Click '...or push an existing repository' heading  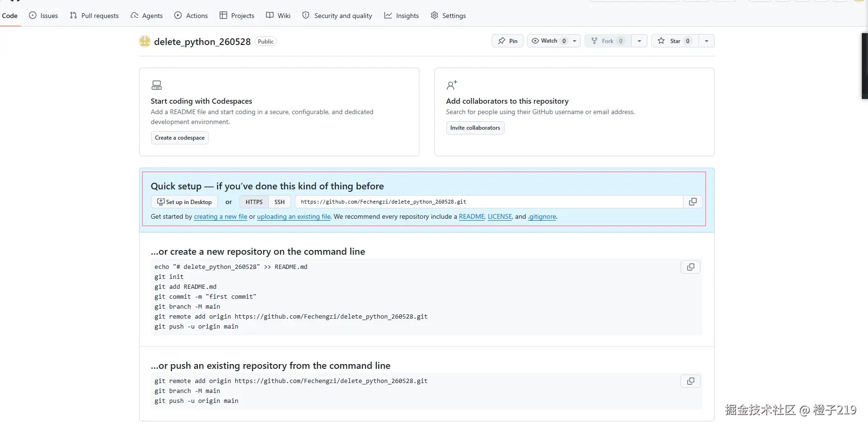coord(271,366)
